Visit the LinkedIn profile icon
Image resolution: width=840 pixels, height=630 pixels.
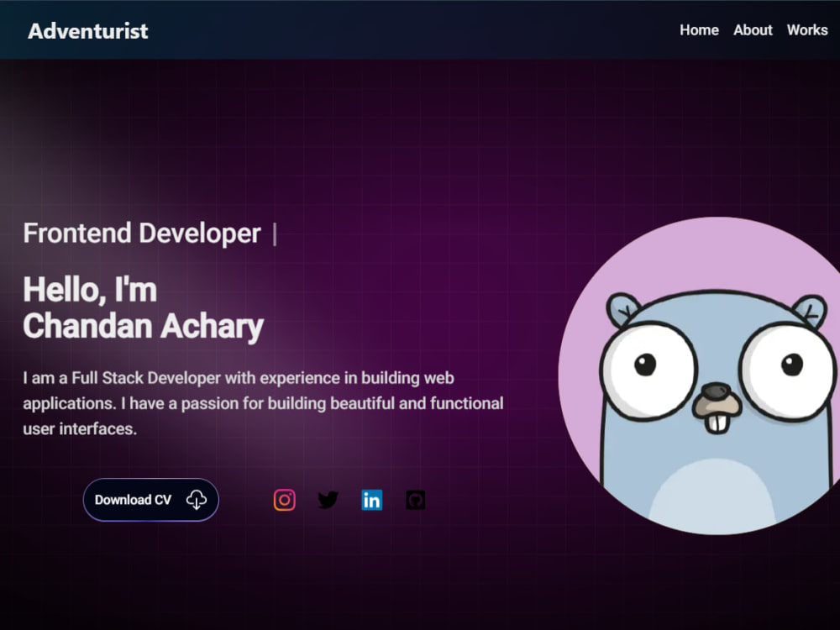[372, 500]
